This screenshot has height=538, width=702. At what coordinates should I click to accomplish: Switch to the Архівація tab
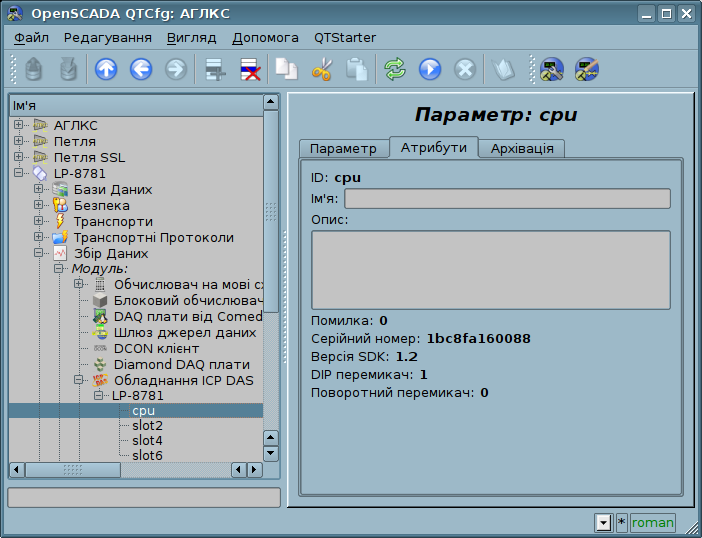tap(522, 148)
